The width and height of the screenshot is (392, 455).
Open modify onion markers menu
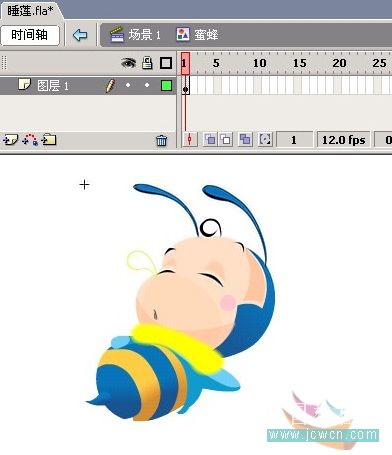pos(265,139)
